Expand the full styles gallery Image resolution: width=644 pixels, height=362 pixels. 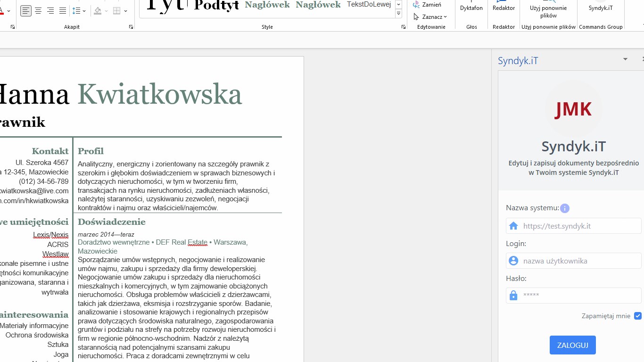(398, 14)
